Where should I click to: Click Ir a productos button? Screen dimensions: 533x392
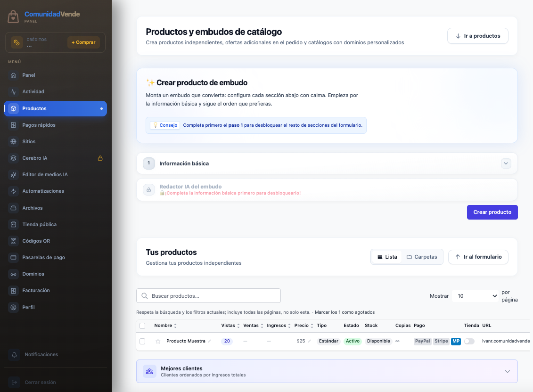coord(477,36)
